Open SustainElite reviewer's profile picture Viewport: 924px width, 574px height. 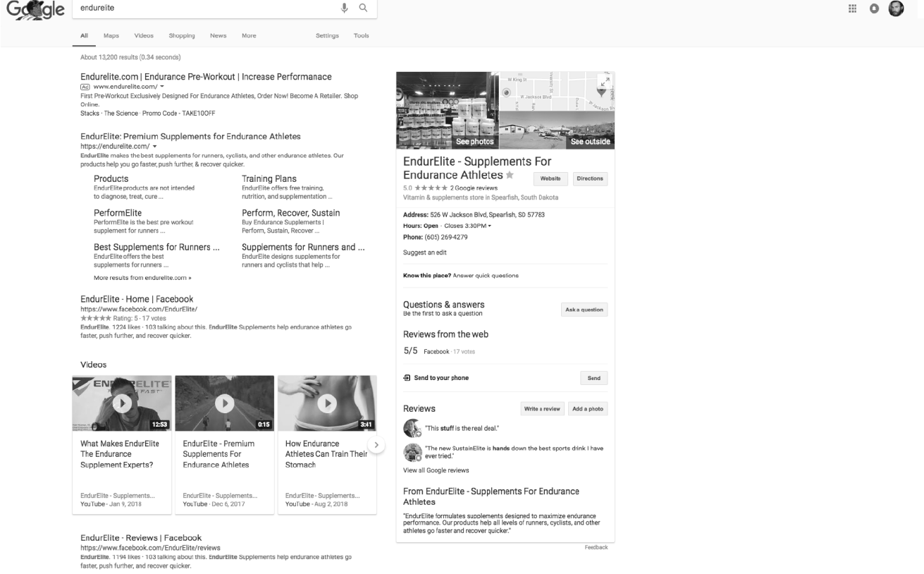click(412, 452)
